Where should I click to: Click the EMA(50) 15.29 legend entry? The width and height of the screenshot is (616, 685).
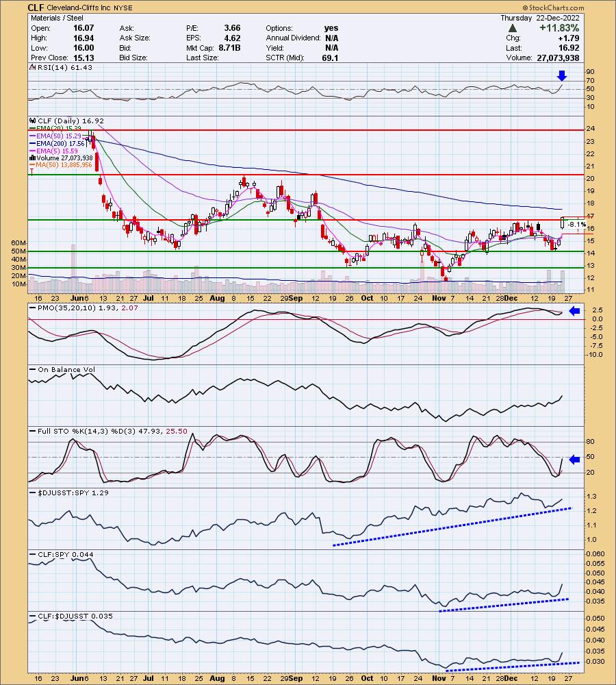pos(55,136)
